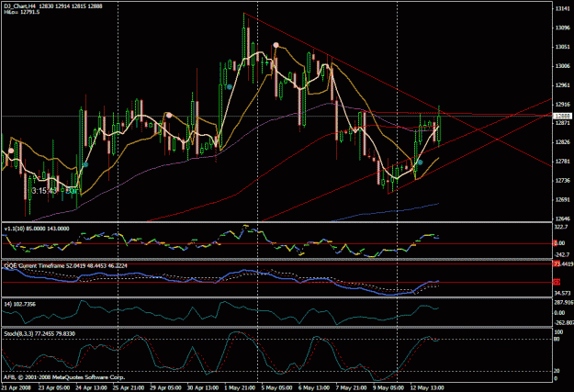Viewport: 574px width, 392px height.
Task: Select the 13006 price level label
Action: point(562,66)
